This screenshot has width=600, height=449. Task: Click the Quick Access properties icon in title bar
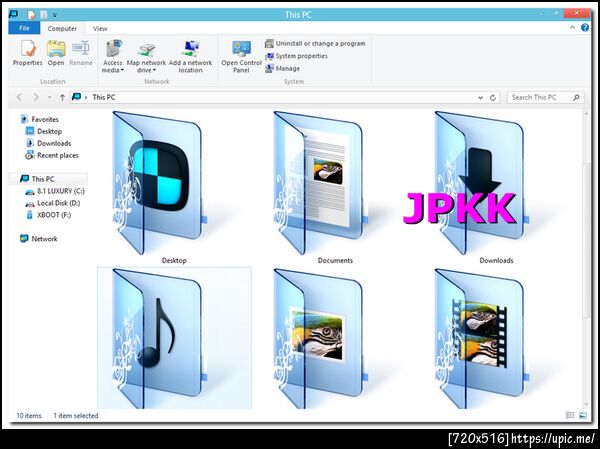(32, 15)
